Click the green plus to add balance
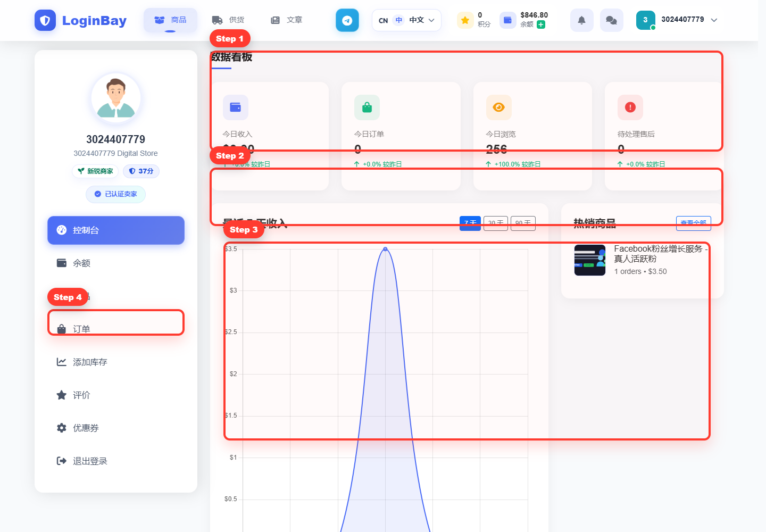 541,24
